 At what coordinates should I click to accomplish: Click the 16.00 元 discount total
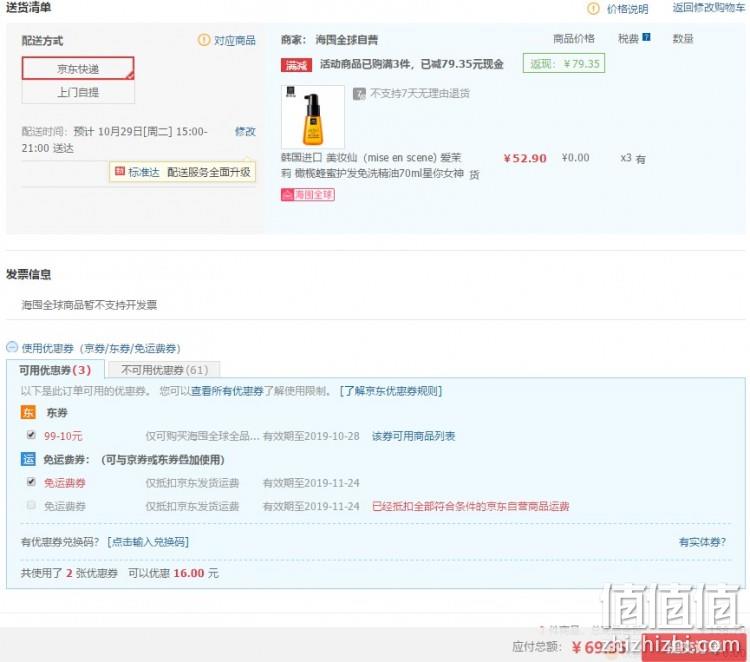point(196,573)
